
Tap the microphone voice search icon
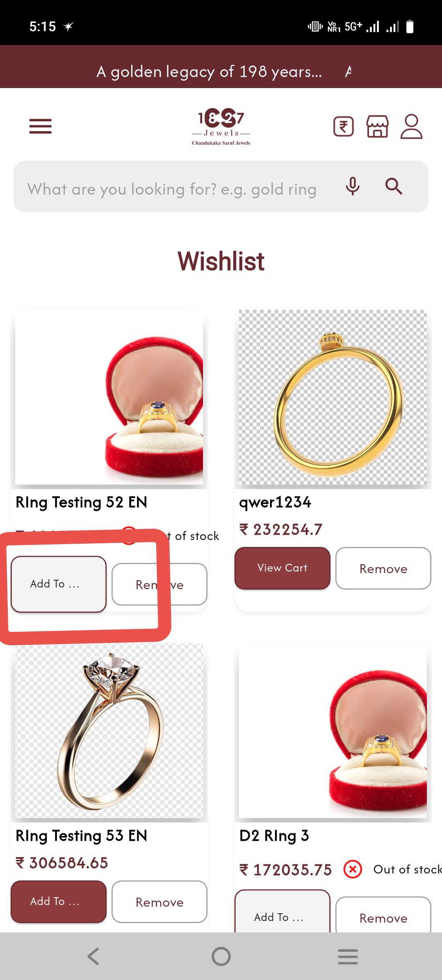coord(352,186)
